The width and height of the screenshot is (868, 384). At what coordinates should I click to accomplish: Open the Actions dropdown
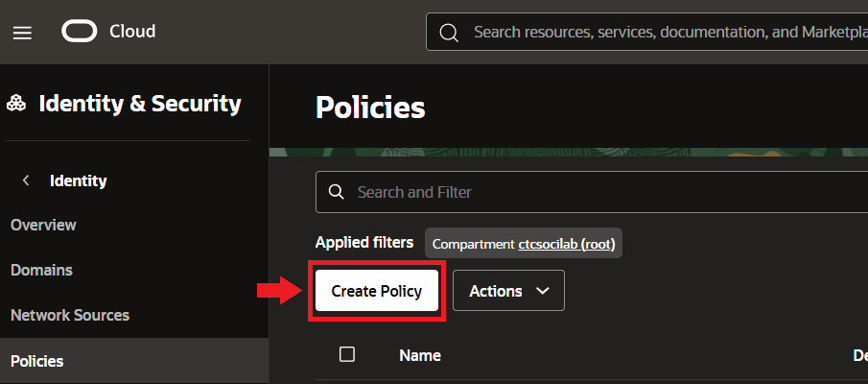[x=508, y=290]
